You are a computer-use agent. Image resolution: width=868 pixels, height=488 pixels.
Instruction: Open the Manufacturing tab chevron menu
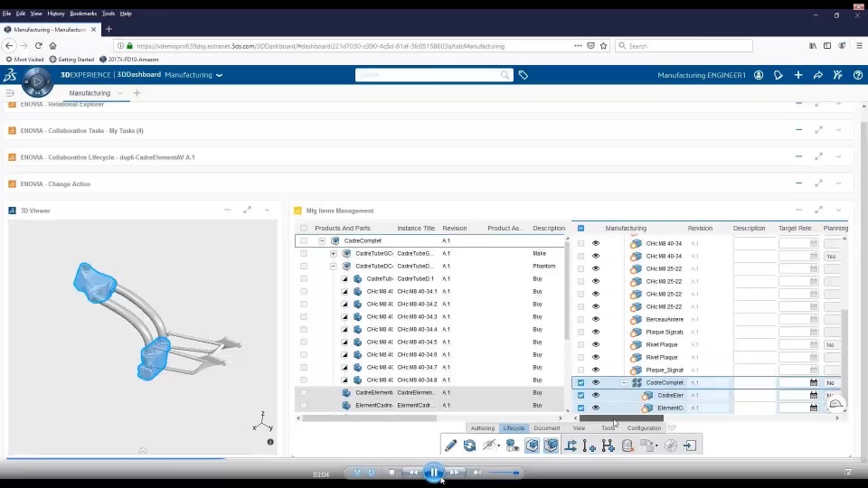tap(120, 93)
